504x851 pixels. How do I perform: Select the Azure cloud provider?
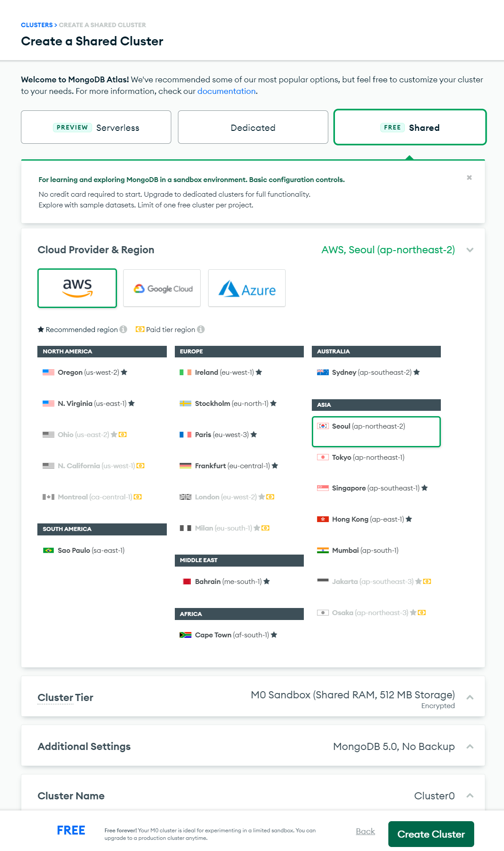247,288
